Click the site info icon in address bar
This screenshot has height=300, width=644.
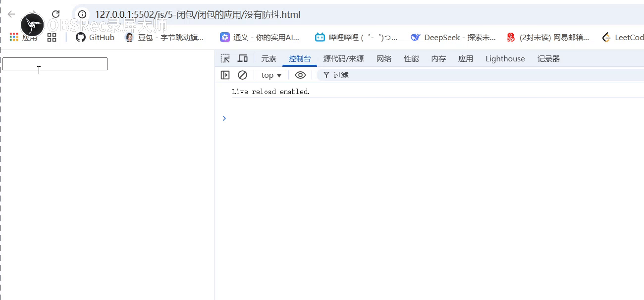click(82, 14)
